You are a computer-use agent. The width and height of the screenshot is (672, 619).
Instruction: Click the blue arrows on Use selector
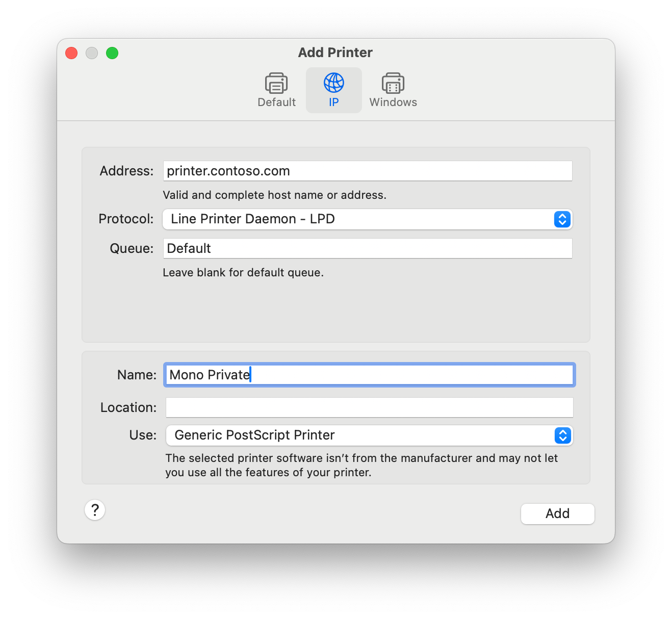coord(562,435)
